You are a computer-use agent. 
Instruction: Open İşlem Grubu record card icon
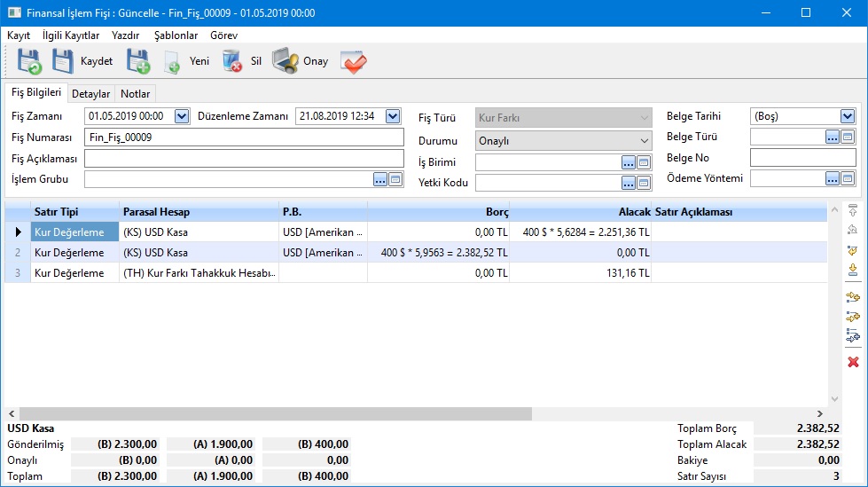[x=395, y=179]
